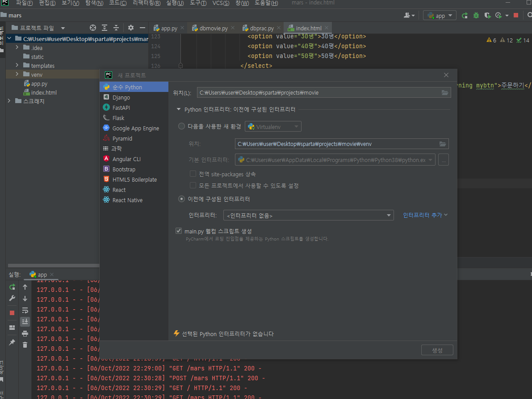
Task: Select FastAPI project type
Action: tap(134, 108)
